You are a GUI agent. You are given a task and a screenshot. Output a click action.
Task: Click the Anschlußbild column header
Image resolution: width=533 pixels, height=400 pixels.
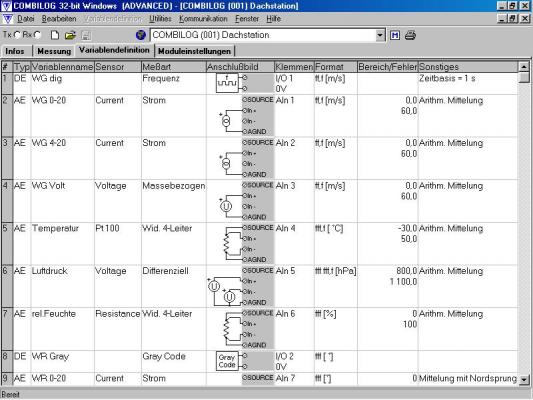click(240, 67)
